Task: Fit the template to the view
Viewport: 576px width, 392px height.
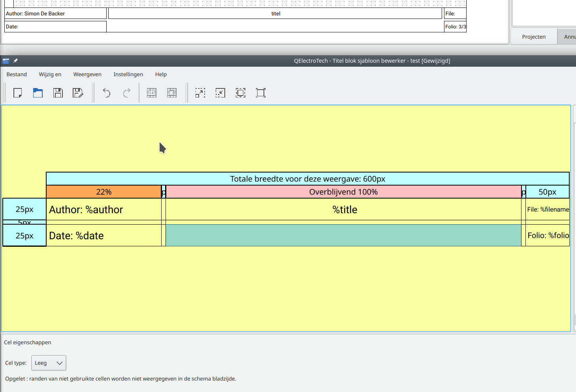Action: 241,93
